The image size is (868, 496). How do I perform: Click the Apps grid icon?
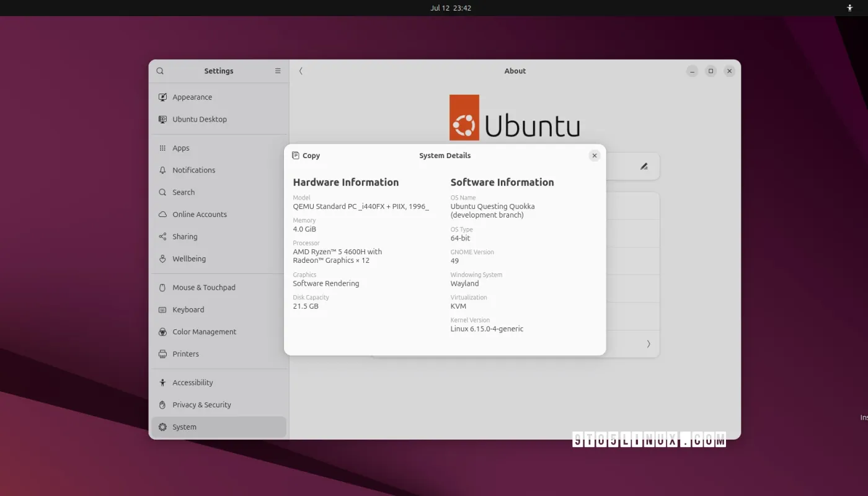[x=162, y=148]
